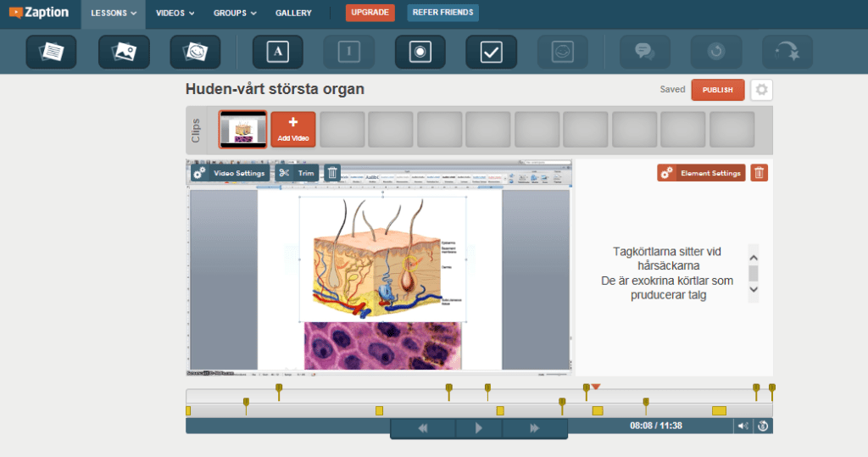This screenshot has width=868, height=457.
Task: Click the replay 5 seconds icon
Action: point(763,426)
